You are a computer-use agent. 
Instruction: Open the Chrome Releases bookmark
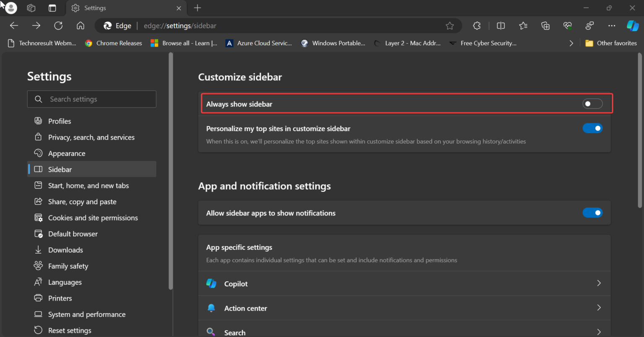[113, 43]
